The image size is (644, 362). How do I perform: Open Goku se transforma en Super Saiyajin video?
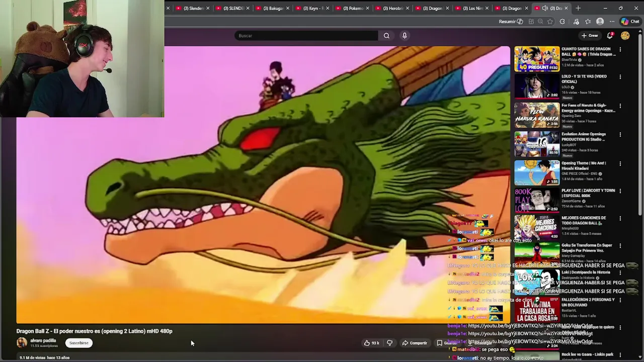pyautogui.click(x=587, y=248)
